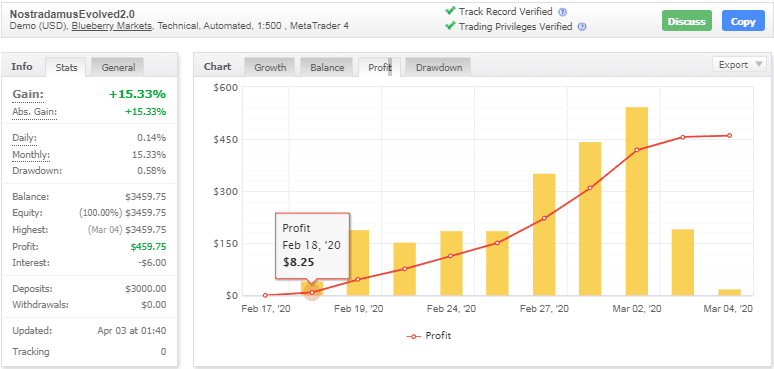
Task: Click the underlined Gain label
Action: tap(28, 94)
